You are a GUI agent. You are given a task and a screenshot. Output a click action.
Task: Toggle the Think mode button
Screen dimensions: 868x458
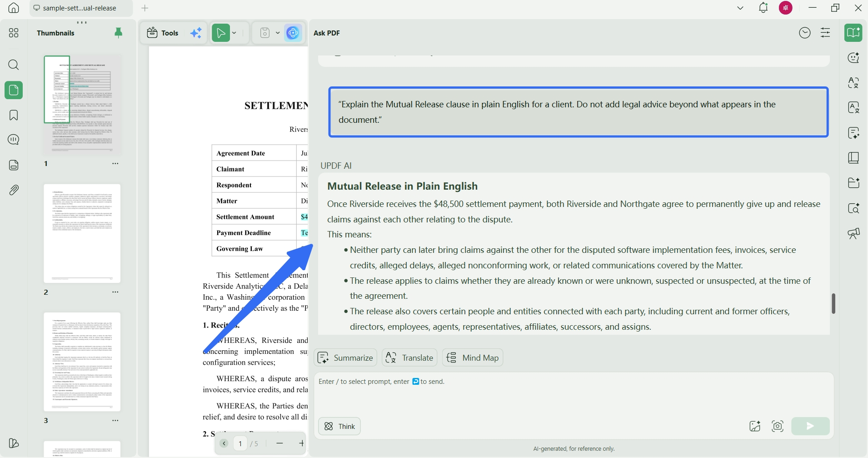point(339,426)
